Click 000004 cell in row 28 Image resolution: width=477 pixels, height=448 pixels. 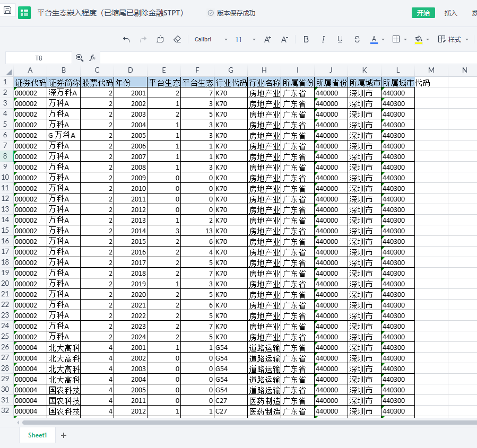tap(30, 368)
